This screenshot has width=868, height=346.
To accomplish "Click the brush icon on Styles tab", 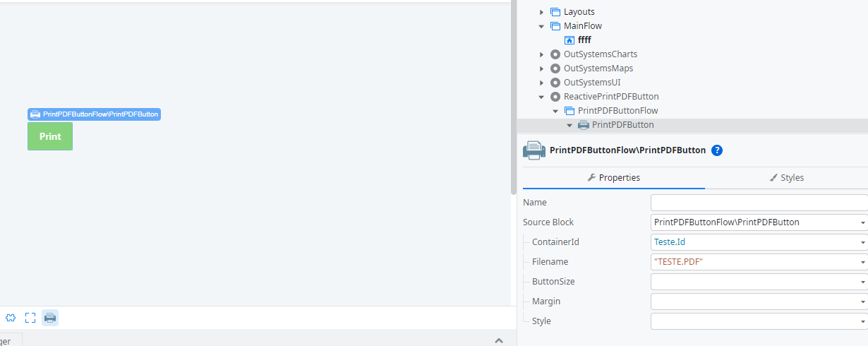I will click(773, 178).
